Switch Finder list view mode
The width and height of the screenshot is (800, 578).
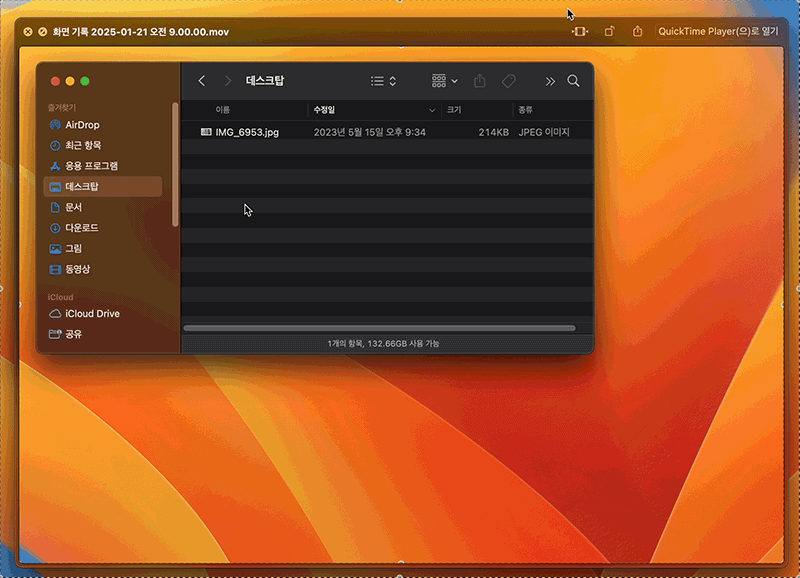[383, 81]
